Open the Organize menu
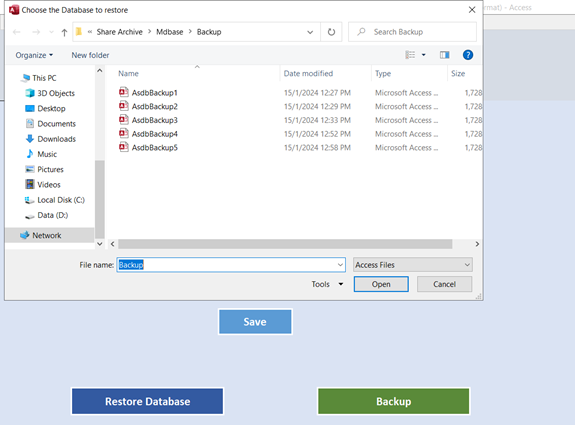575x425 pixels. point(34,55)
